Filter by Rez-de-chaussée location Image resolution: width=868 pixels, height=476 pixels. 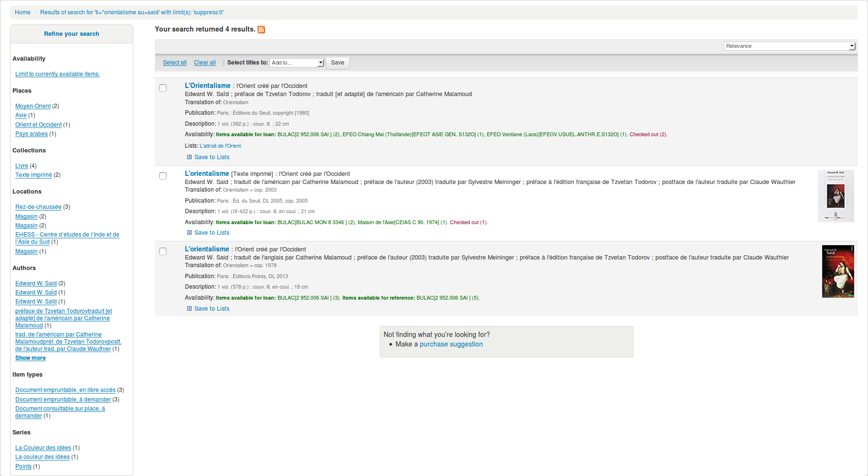point(38,207)
